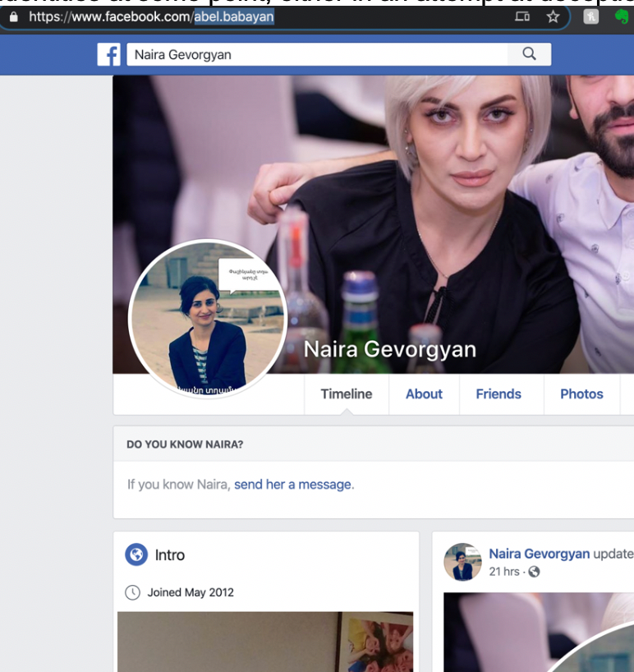Image resolution: width=634 pixels, height=672 pixels.
Task: Click the 'Intro' heading text
Action: [x=170, y=555]
